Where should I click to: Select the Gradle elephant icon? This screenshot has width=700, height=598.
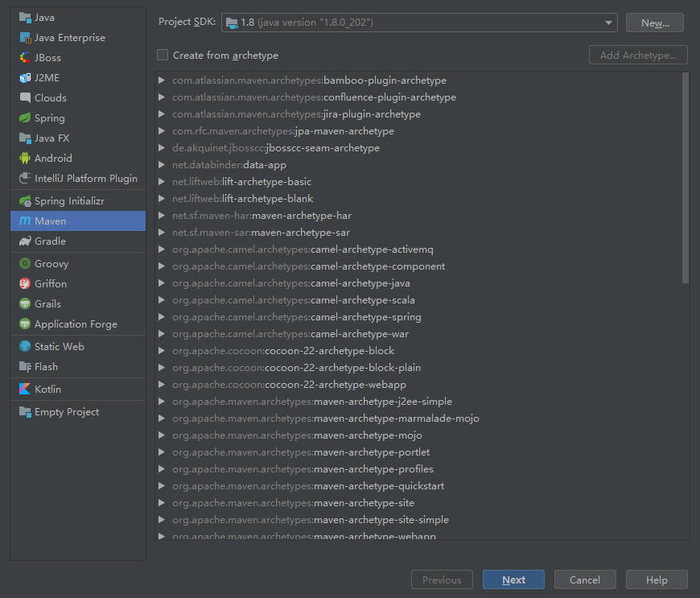tap(25, 241)
